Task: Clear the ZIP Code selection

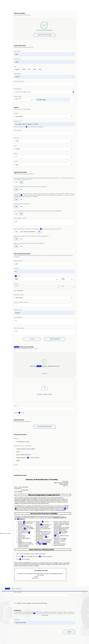Action: coord(71,141)
